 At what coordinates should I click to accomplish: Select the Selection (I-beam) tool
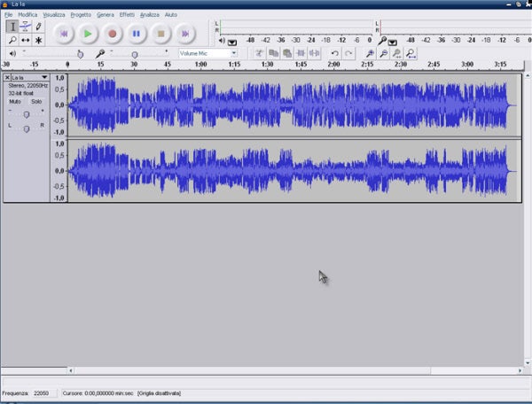pos(12,27)
